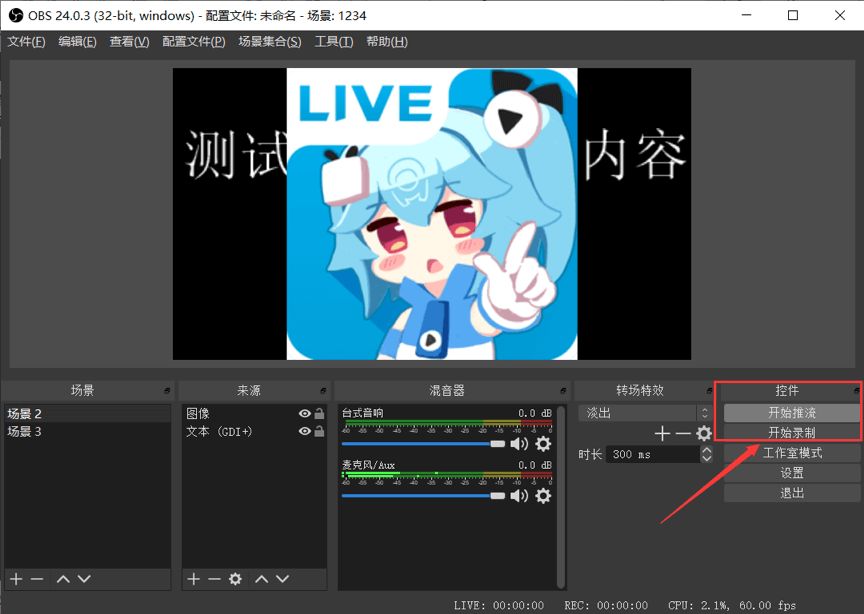Toggle lock on 图像 source

(319, 413)
